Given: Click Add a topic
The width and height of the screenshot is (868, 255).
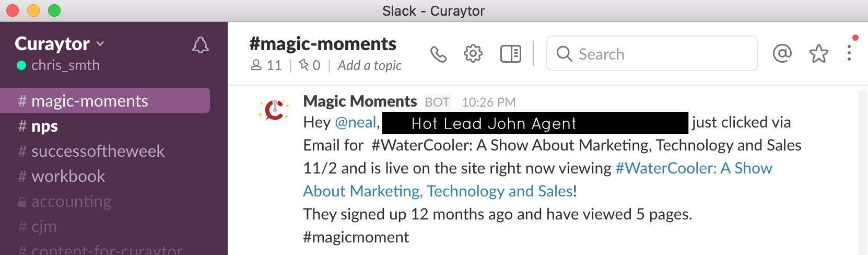Looking at the screenshot, I should (369, 65).
